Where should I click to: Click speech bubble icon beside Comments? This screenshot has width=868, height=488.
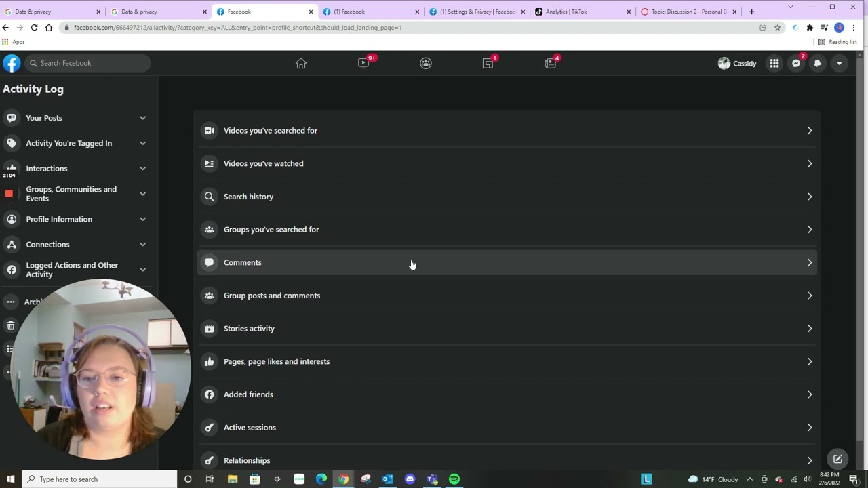(x=209, y=262)
